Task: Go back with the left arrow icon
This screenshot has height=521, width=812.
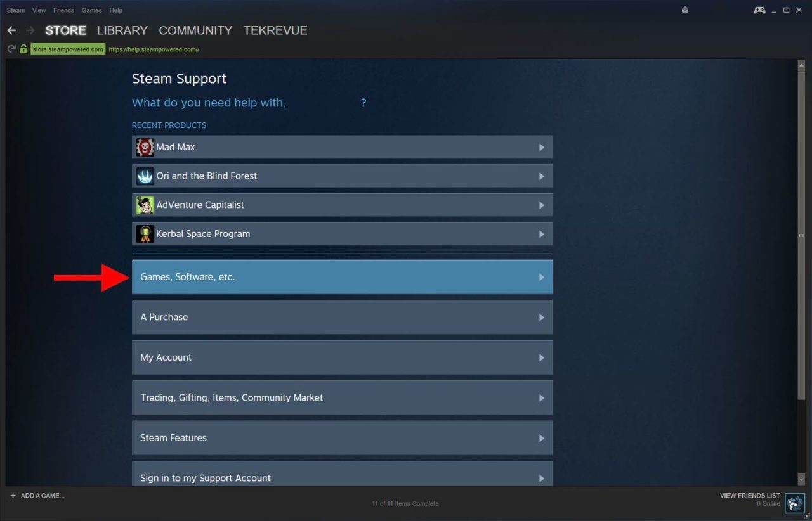Action: (x=11, y=30)
